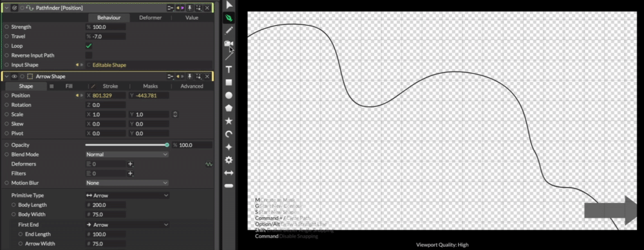
Task: Click Pathfinder header select-layer icon
Action: [198, 8]
